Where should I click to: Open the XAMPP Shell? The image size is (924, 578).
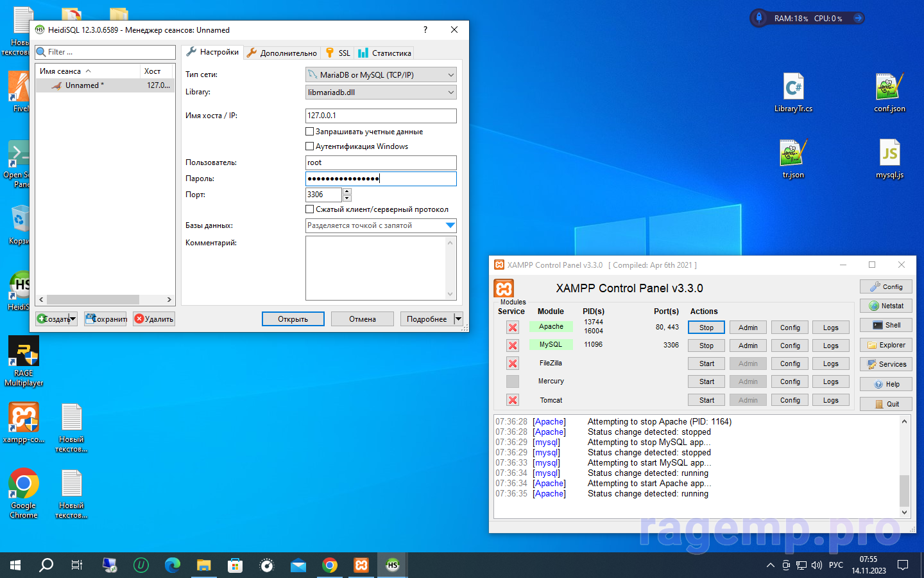886,326
